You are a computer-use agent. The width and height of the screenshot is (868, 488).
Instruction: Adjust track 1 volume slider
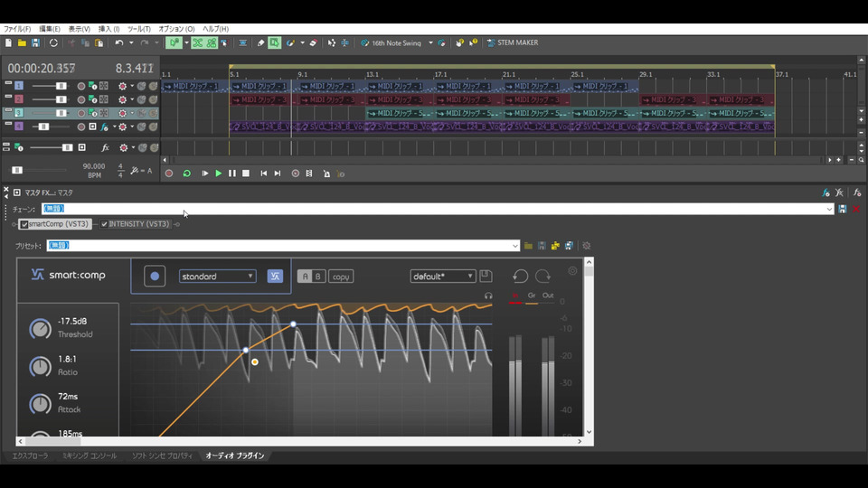pos(61,87)
